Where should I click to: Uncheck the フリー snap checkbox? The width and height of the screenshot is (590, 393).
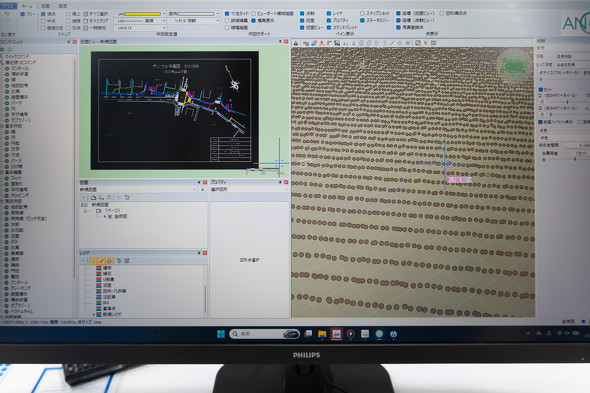click(23, 14)
